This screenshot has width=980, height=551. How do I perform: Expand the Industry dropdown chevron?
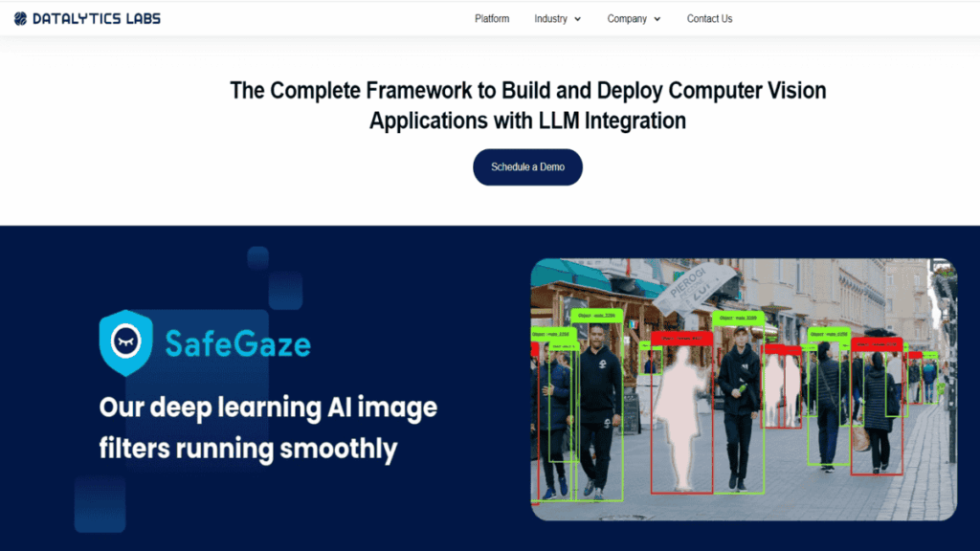point(577,19)
